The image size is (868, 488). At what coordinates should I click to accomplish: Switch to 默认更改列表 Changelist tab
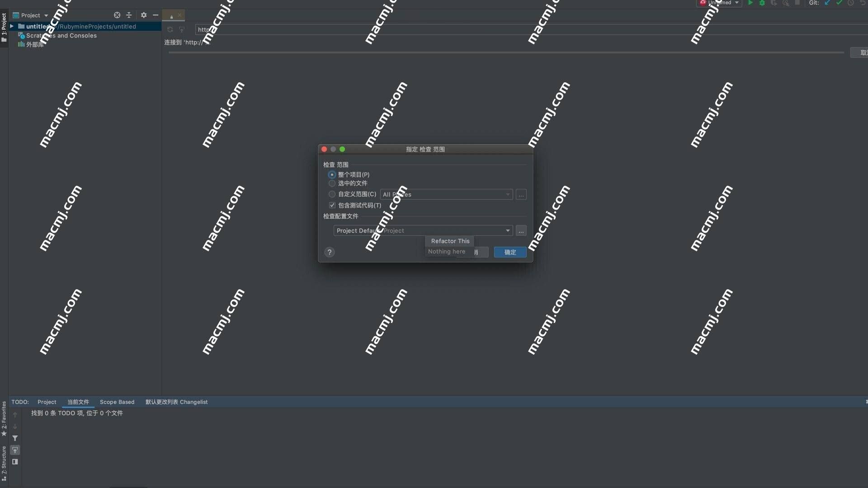[176, 402]
